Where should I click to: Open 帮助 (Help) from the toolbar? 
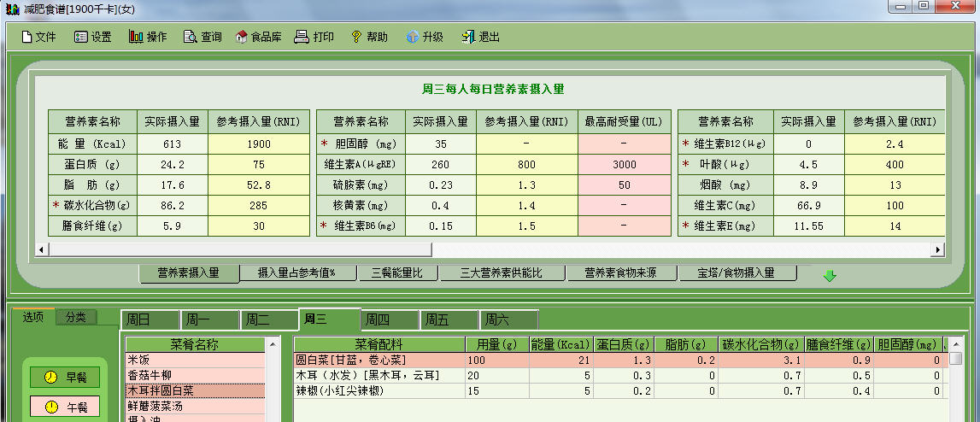[x=357, y=37]
